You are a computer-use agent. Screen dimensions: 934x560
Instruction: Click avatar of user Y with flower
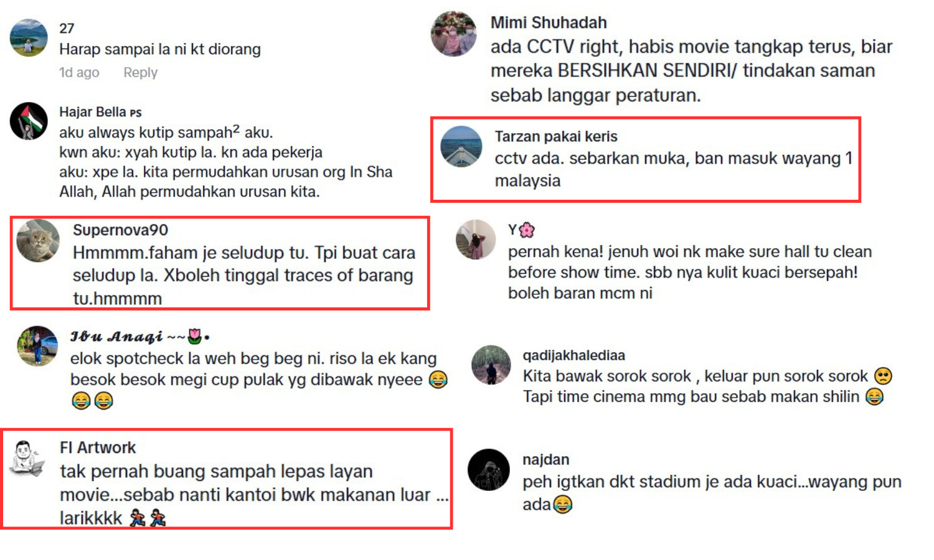coord(476,240)
